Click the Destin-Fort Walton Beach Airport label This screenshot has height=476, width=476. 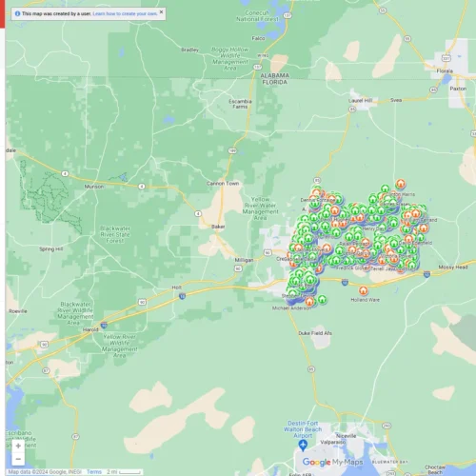pyautogui.click(x=303, y=429)
